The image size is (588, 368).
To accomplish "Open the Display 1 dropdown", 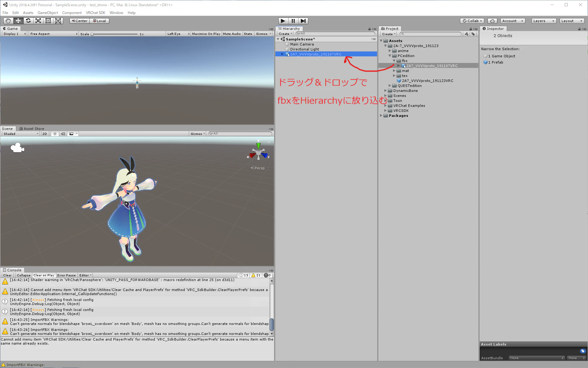I will click(x=15, y=34).
